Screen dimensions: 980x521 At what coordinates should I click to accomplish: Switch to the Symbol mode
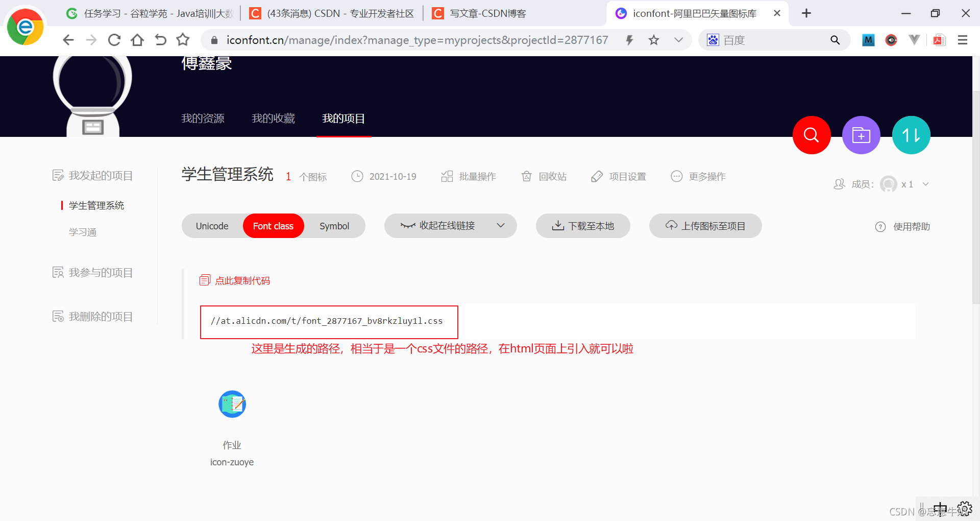[x=334, y=226]
